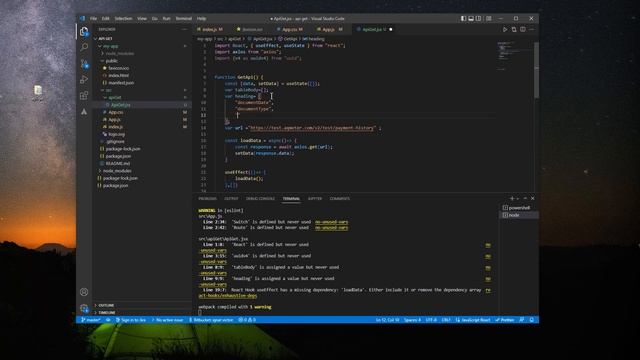
Task: Click the react-hooks/exhaustive-deps link in terminal
Action: coord(228,296)
